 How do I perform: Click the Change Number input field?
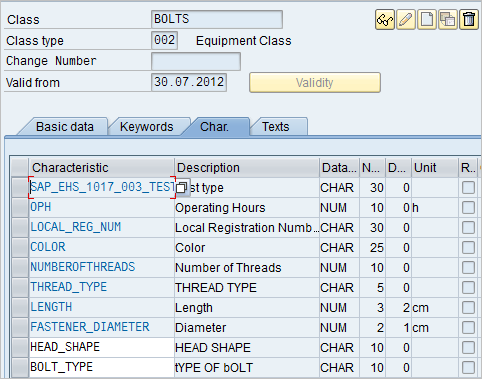pyautogui.click(x=196, y=61)
